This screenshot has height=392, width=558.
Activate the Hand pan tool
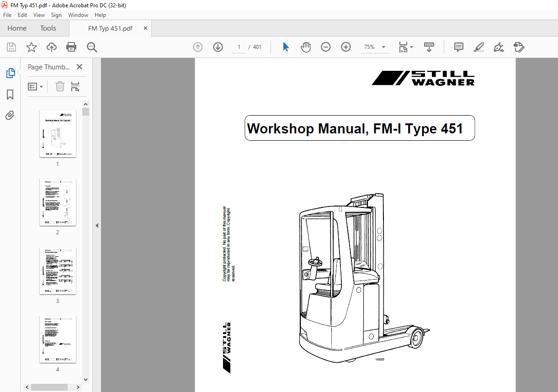(x=306, y=47)
